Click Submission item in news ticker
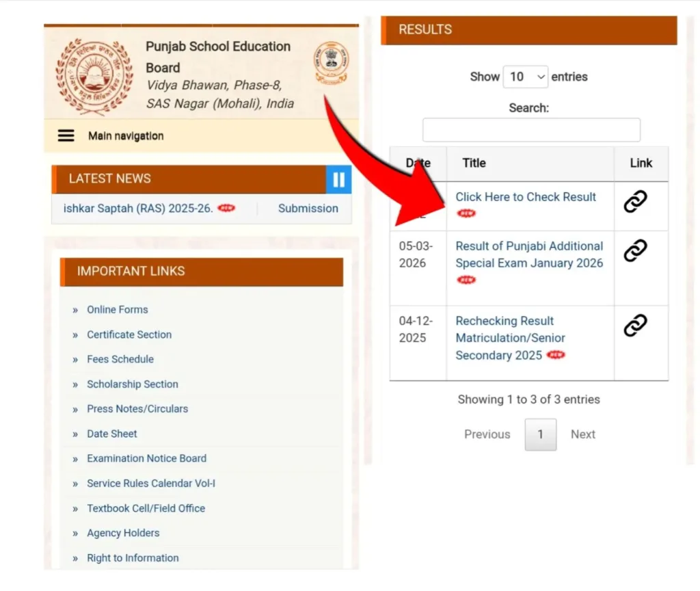 coord(308,209)
